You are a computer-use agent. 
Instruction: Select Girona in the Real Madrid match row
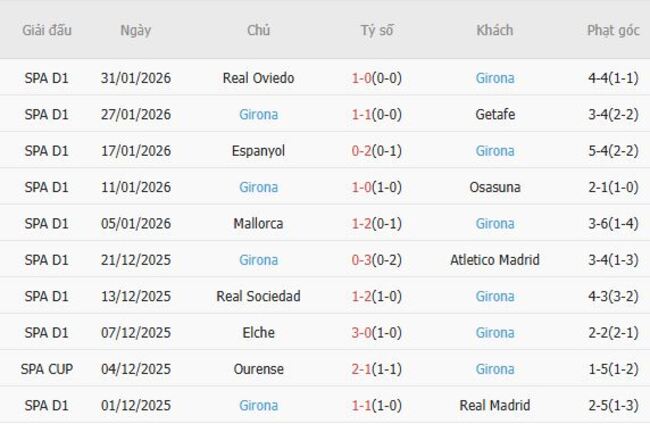point(258,406)
